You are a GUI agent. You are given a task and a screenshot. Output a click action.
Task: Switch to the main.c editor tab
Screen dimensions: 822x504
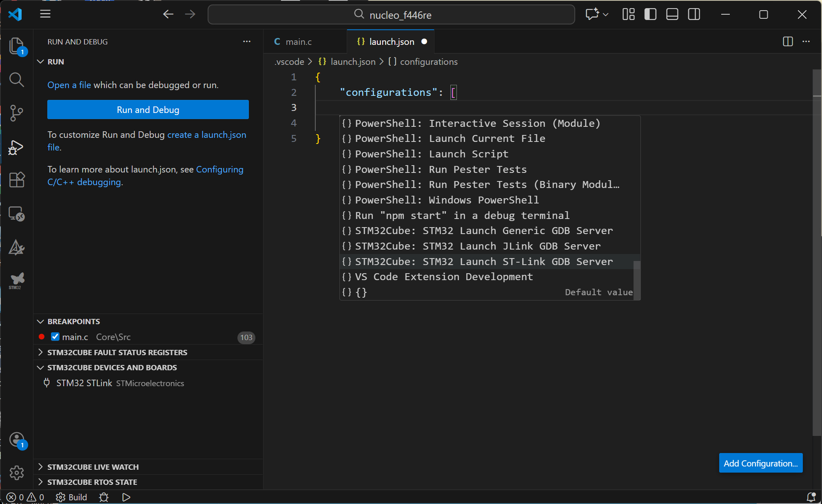(298, 42)
